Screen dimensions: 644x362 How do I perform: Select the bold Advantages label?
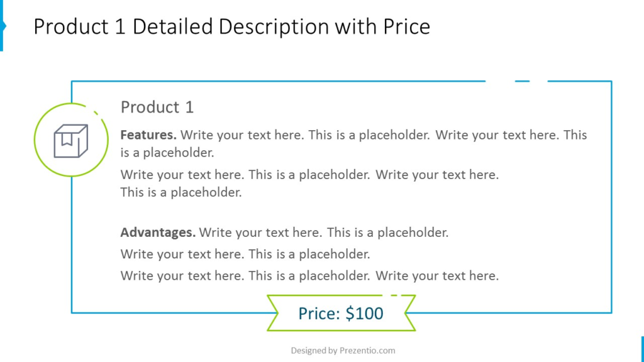pos(158,233)
